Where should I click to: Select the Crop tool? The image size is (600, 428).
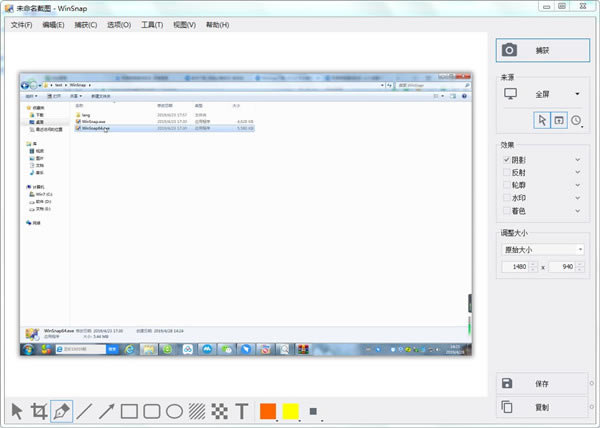pyautogui.click(x=39, y=411)
